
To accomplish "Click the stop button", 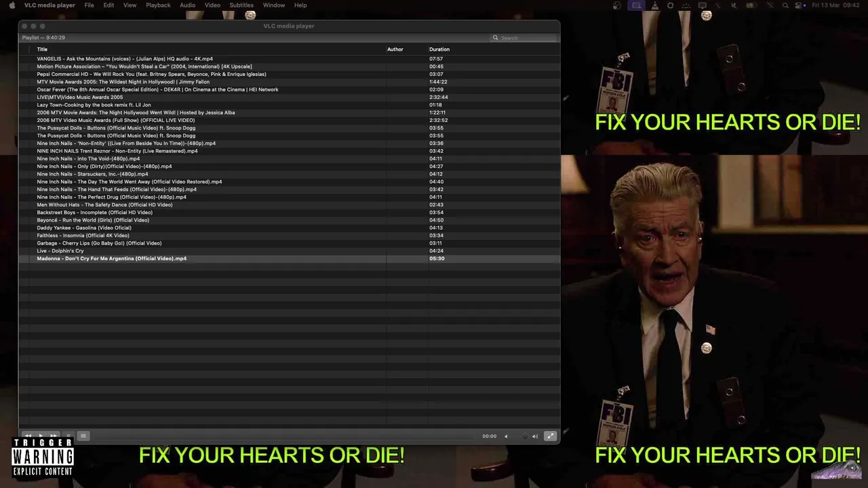I will tap(68, 436).
